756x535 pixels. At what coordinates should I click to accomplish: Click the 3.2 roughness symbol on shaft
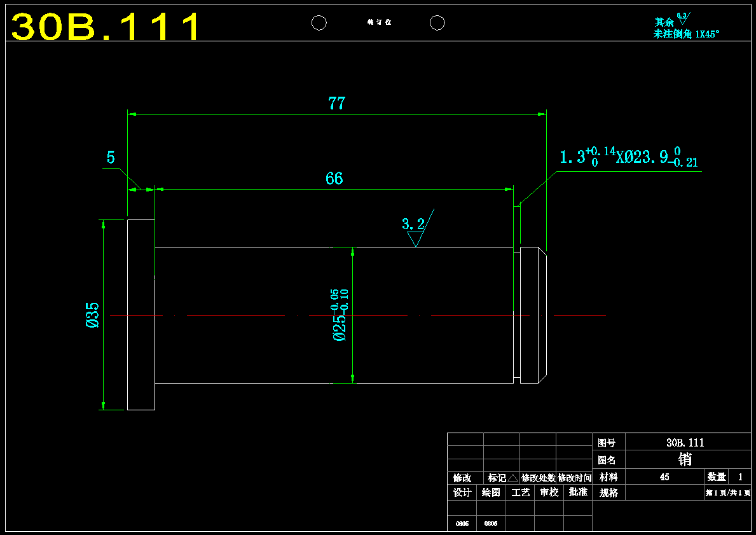coord(418,228)
